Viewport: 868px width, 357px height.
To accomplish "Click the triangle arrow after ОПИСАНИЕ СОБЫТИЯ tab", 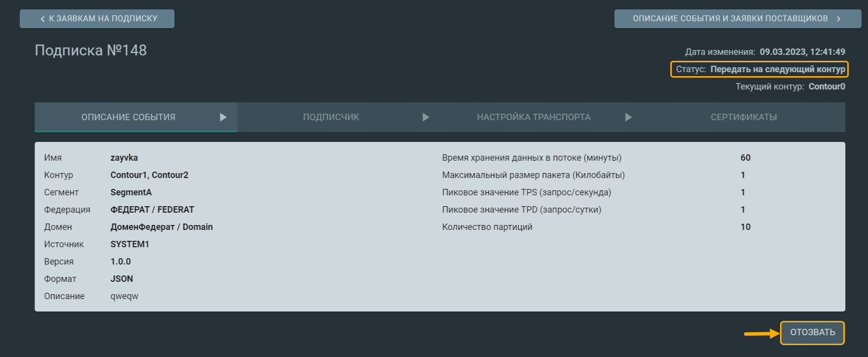I will click(x=223, y=117).
